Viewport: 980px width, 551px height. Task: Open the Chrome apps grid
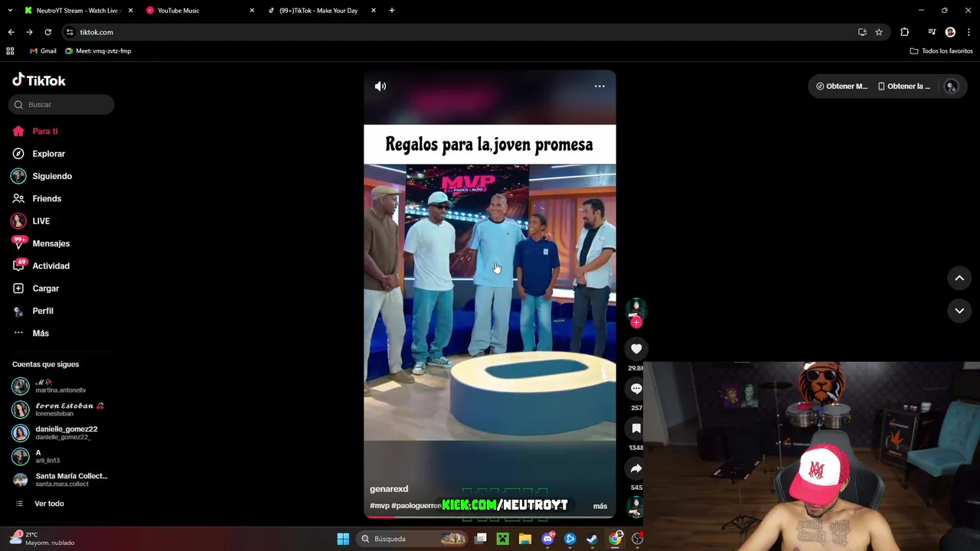click(10, 51)
